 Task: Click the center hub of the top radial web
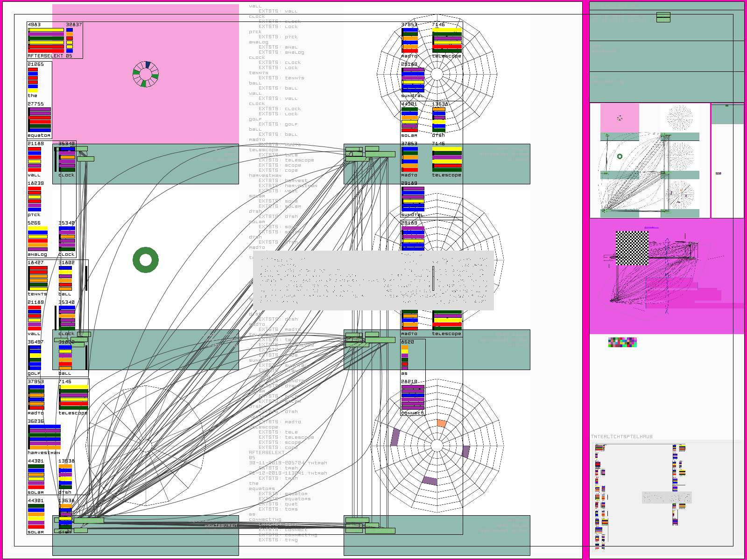[437, 74]
